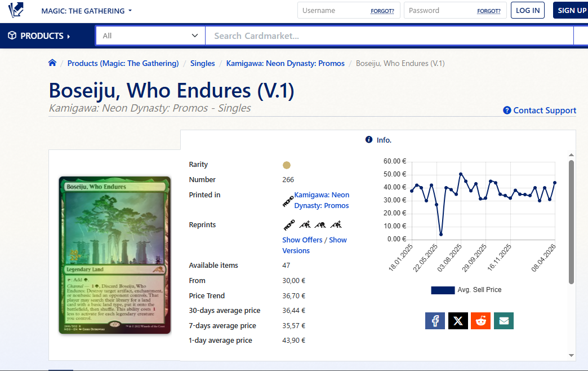The image size is (588, 371).
Task: Click the scrollbar down arrow
Action: click(x=571, y=355)
